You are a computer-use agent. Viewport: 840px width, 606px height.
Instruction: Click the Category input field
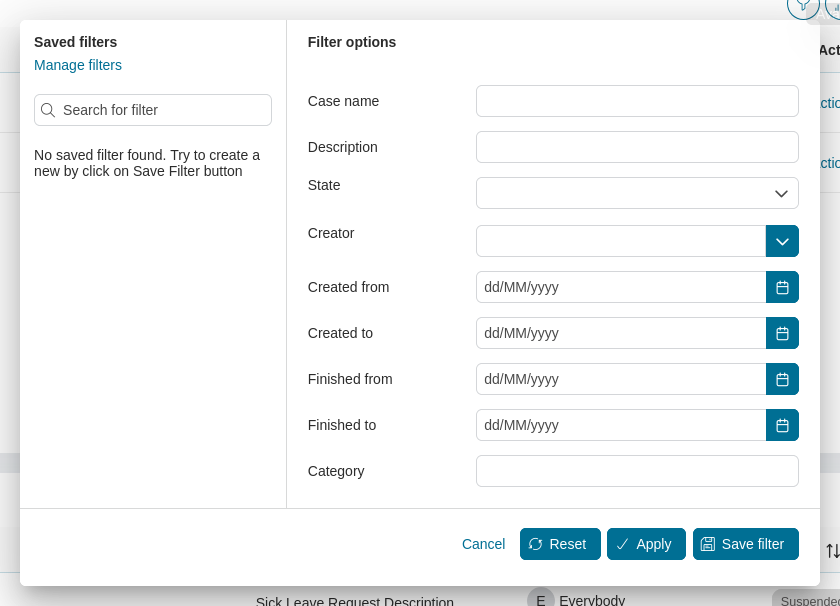coord(637,471)
